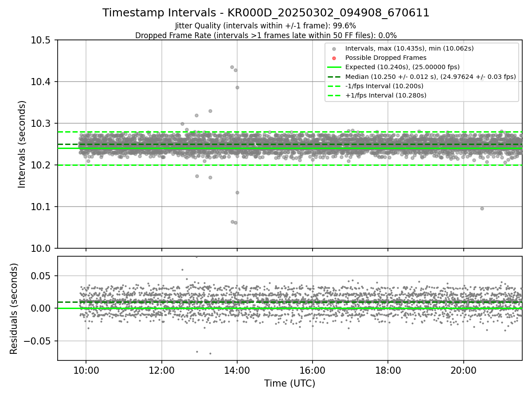Image resolution: width=532 pixels, height=399 pixels.
Task: Click legend entry starting "Median (10.250 +/- 0.012 s)"
Action: tap(430, 77)
